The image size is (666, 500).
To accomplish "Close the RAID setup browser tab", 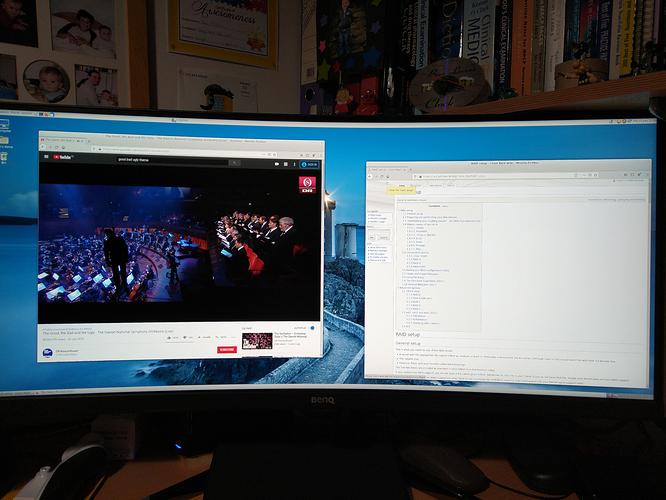I will [404, 169].
